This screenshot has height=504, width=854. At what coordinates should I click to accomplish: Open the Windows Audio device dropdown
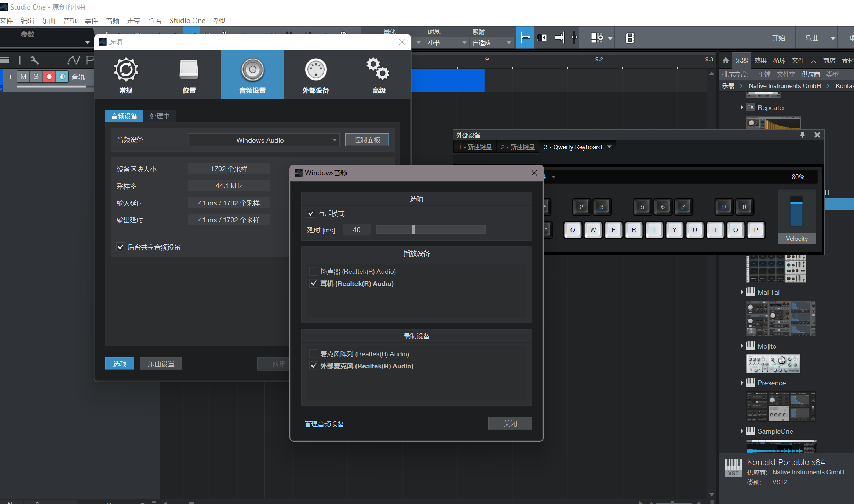[x=263, y=140]
